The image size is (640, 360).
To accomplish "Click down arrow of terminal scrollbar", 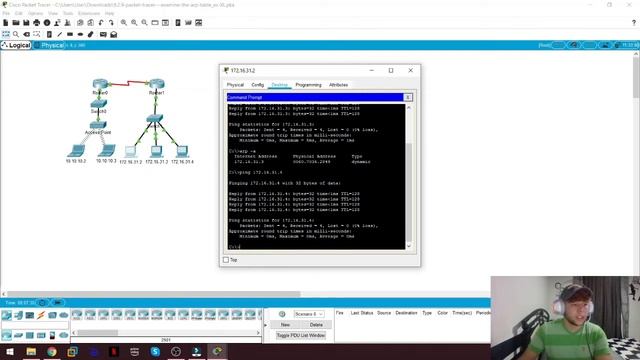I will coord(409,246).
